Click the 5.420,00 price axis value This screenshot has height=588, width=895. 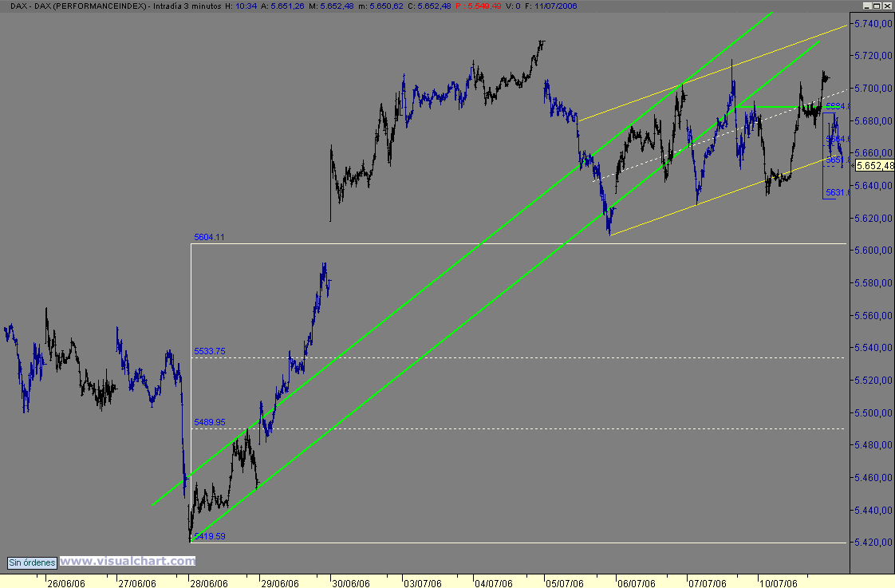(x=873, y=542)
